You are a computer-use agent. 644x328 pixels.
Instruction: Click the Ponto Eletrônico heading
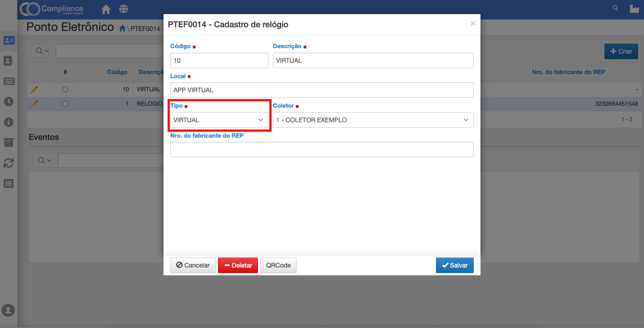[x=70, y=27]
